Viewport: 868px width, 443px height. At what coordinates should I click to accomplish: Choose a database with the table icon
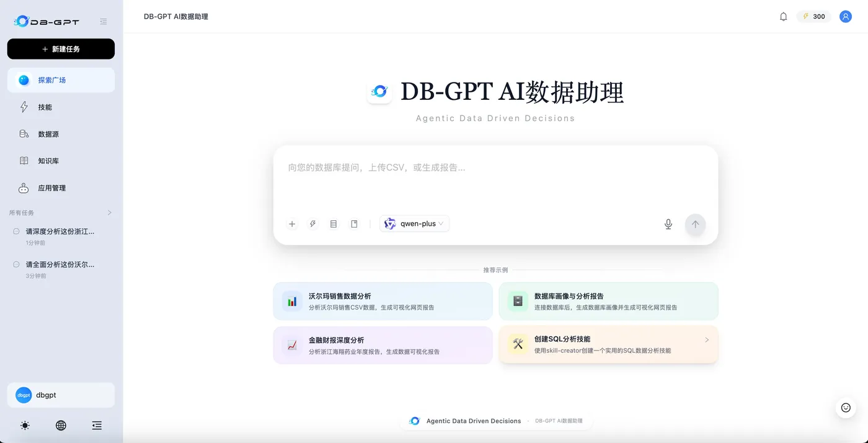(334, 224)
